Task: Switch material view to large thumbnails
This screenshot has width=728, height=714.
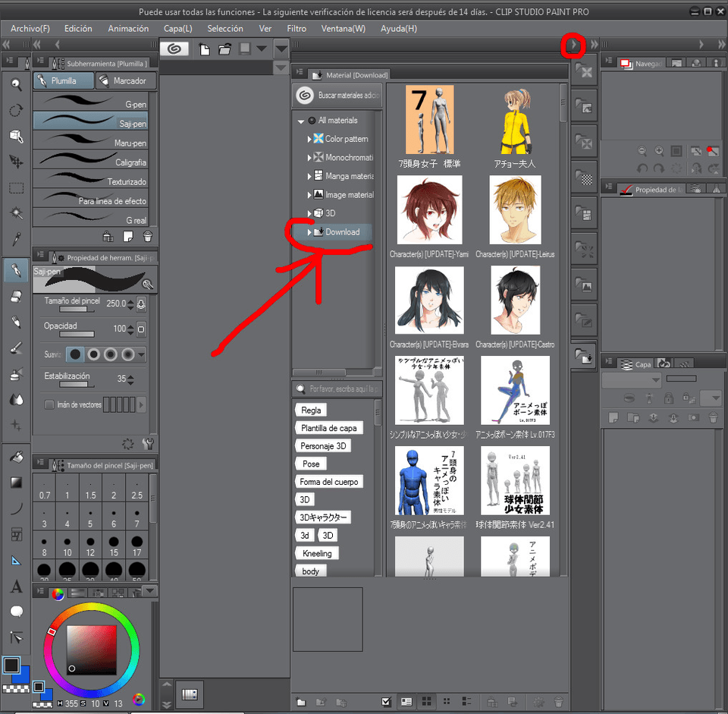Action: 427,701
